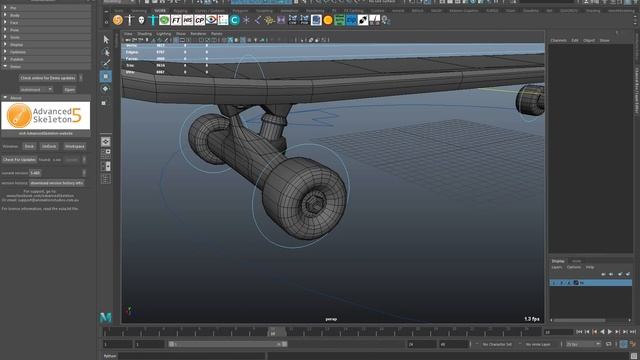This screenshot has width=640, height=360.
Task: Open the Channels menu in channel box
Action: (558, 40)
